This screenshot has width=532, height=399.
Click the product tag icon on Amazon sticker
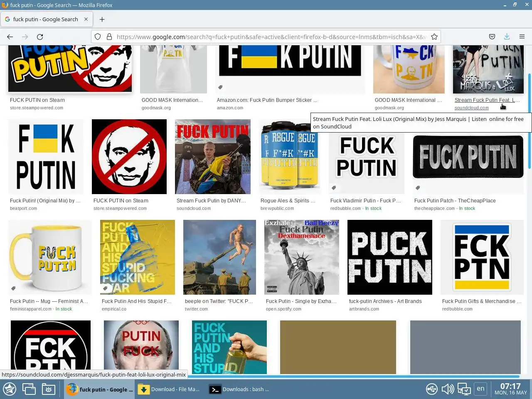[221, 87]
